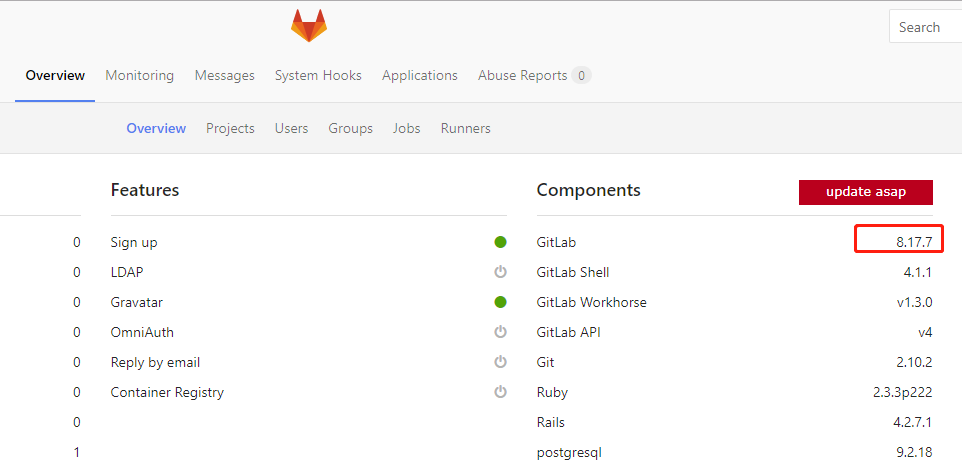Open the Groups sub-navigation link

click(350, 128)
